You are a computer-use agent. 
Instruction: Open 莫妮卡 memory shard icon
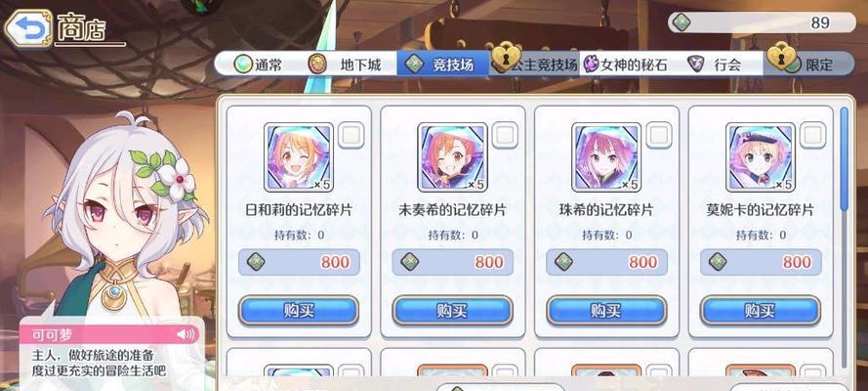click(761, 157)
